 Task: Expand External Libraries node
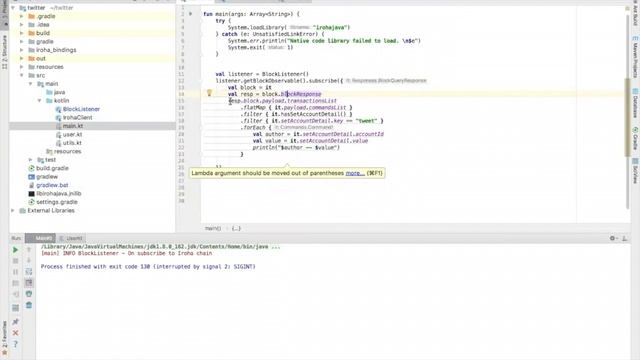click(x=13, y=211)
